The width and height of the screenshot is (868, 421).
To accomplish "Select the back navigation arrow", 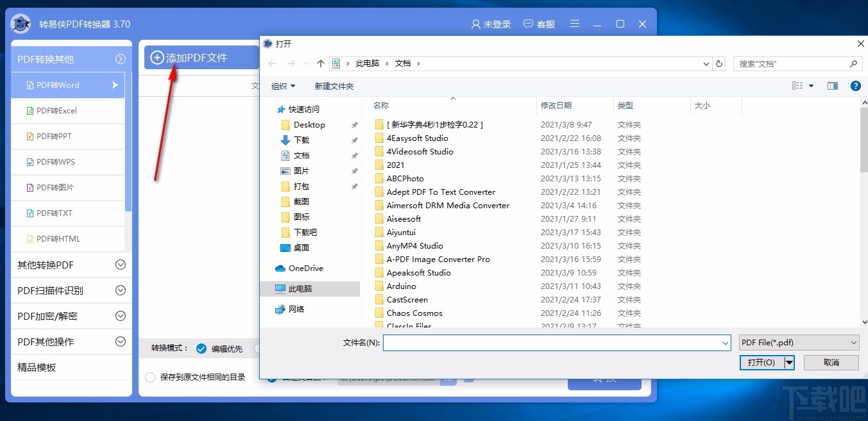I will pyautogui.click(x=271, y=63).
